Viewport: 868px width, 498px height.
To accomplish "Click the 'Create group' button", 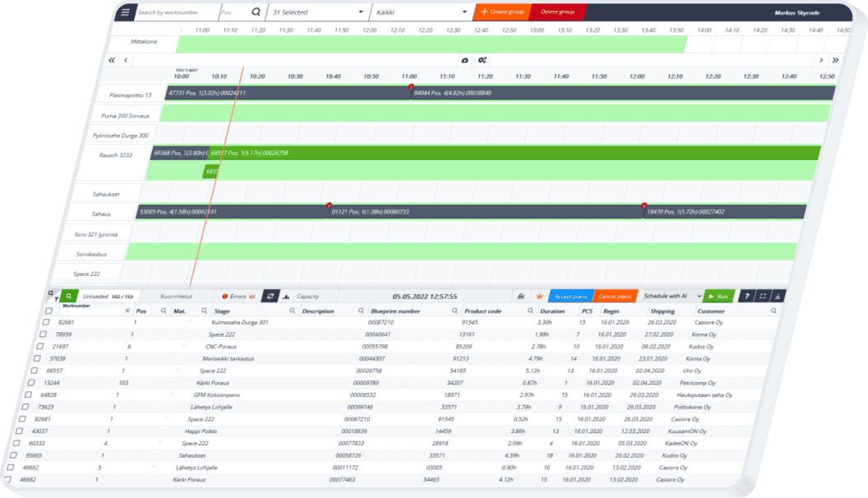I will coord(502,12).
